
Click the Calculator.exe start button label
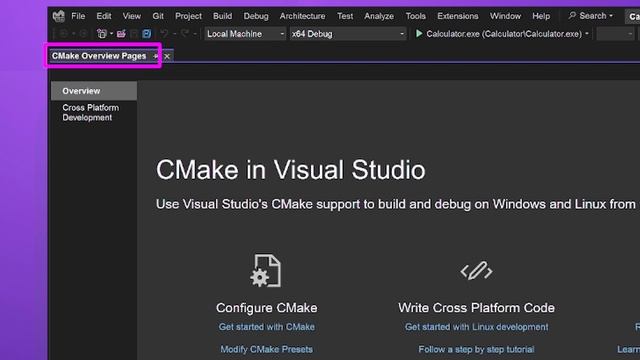[504, 34]
